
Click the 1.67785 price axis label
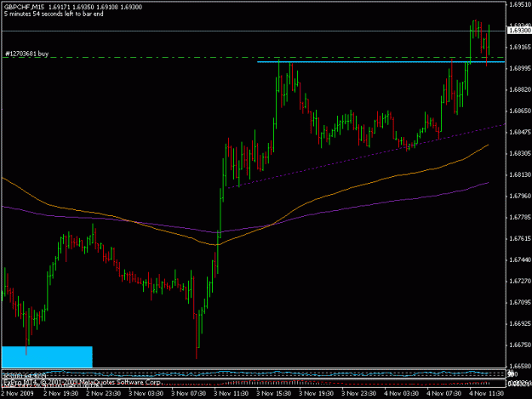coord(520,217)
